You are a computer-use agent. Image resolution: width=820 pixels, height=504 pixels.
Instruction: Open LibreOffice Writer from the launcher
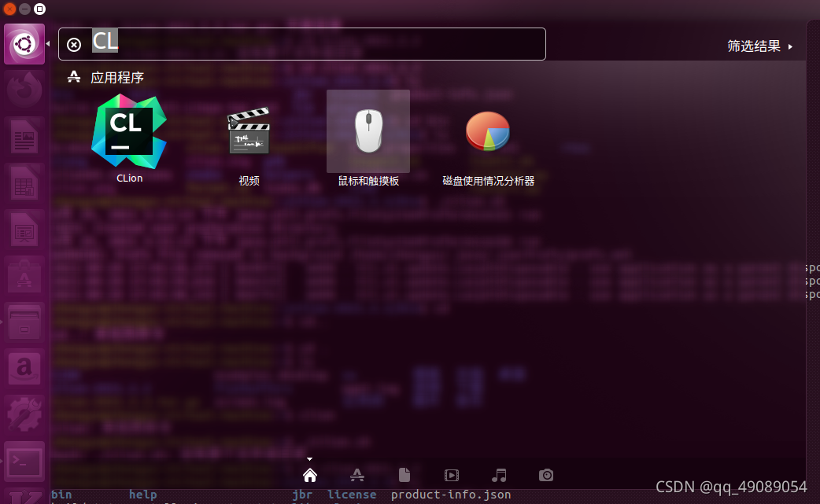[x=24, y=136]
